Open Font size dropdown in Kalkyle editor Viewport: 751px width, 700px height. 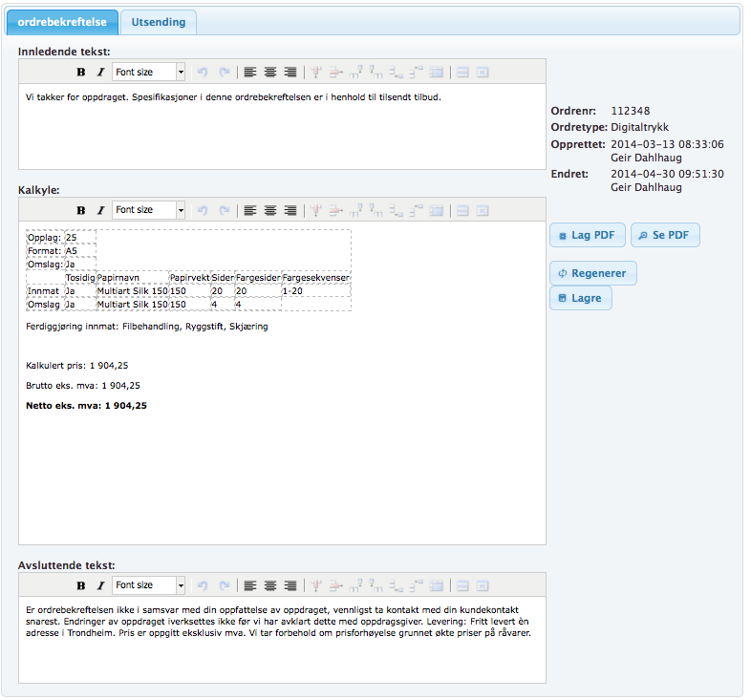point(149,210)
